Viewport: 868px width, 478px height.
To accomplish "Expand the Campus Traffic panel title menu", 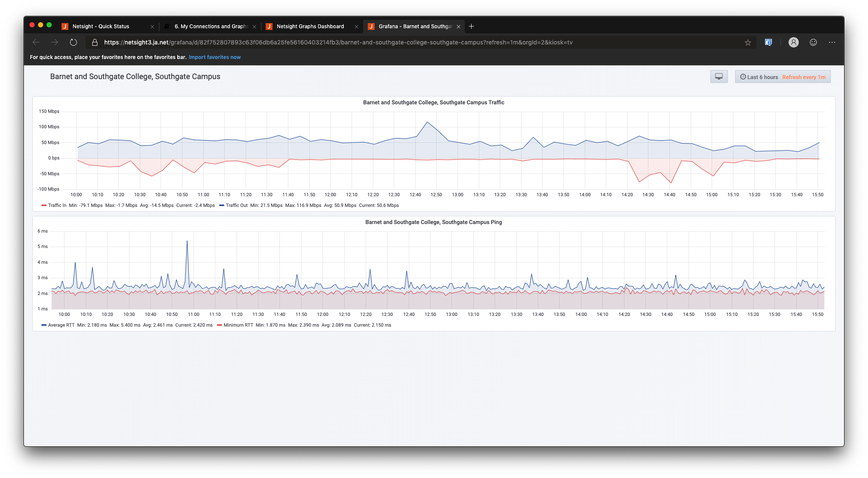I will (434, 103).
